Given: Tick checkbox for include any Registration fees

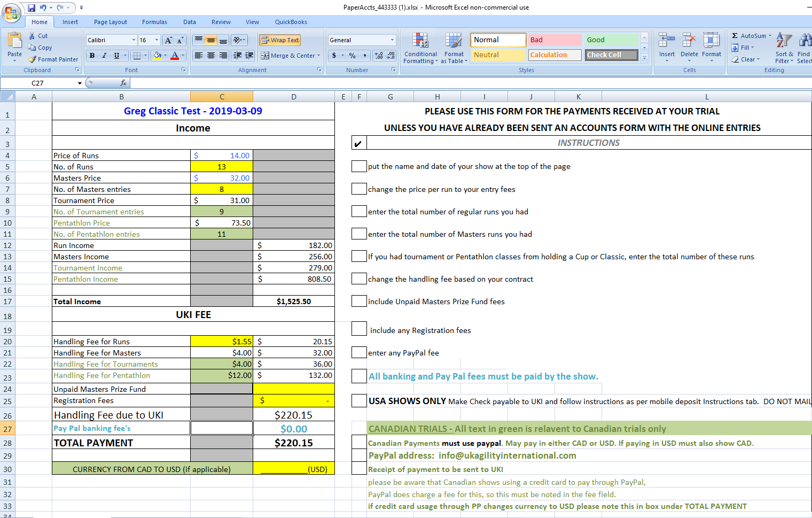Looking at the screenshot, I should click(359, 329).
